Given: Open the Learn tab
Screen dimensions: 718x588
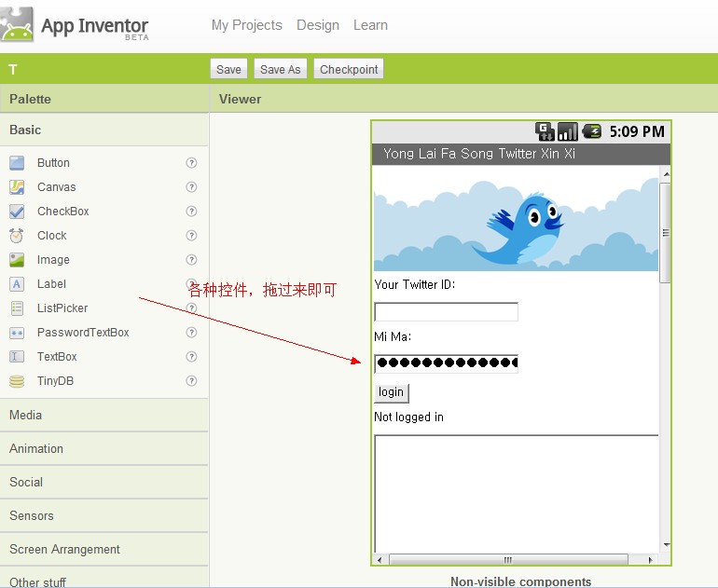Looking at the screenshot, I should point(370,25).
